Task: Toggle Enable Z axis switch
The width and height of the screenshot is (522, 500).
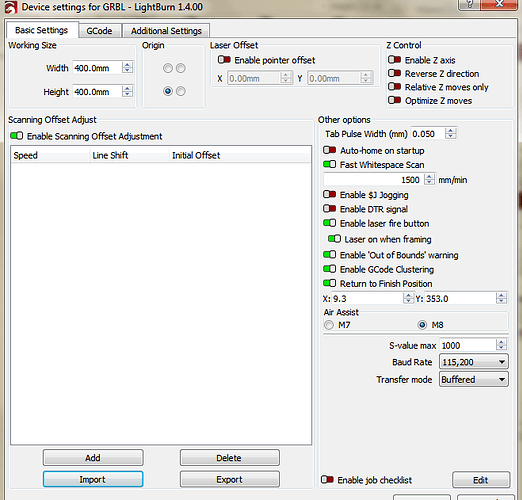Action: (394, 60)
